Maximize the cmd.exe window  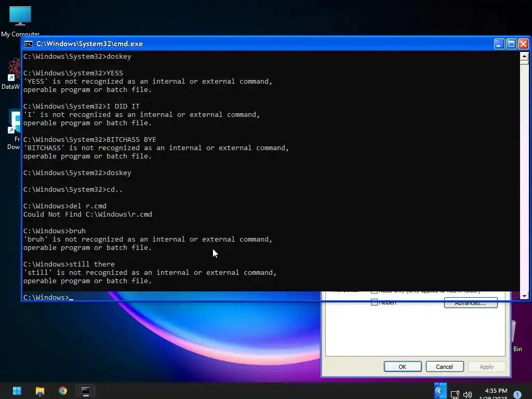point(511,44)
